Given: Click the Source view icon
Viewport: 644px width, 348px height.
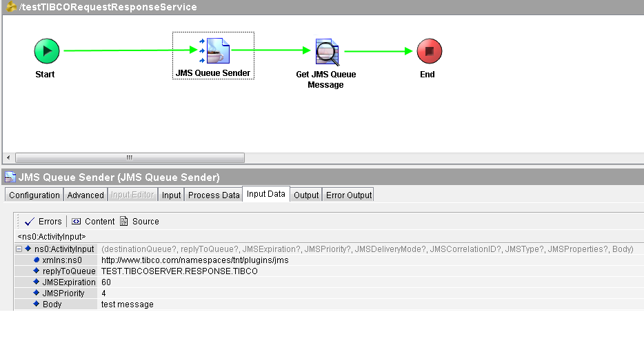Looking at the screenshot, I should point(124,222).
